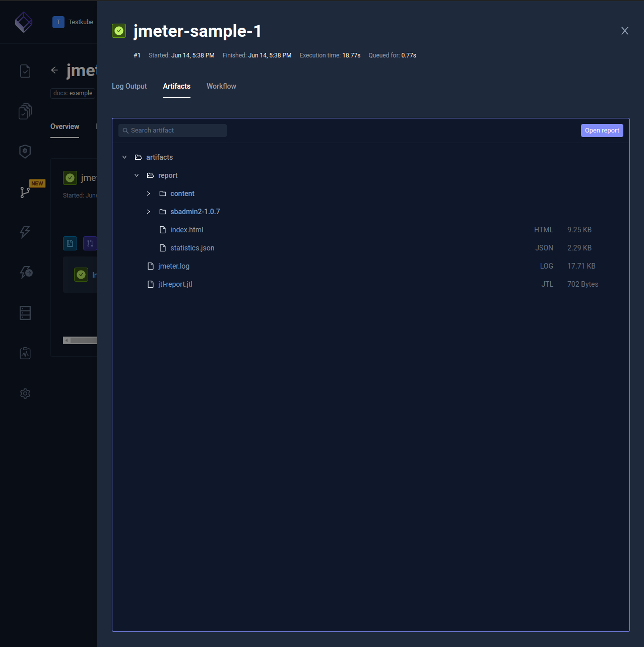Click the Testkube logo in the top corner

24,22
